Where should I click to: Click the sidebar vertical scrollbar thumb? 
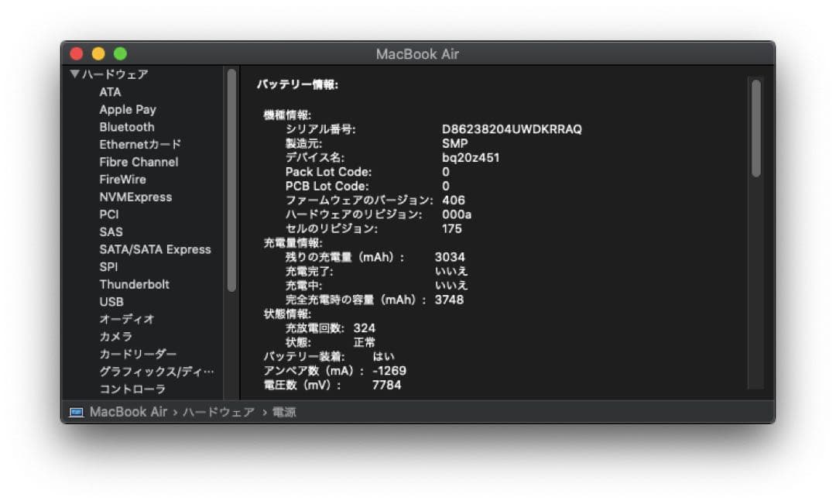click(x=231, y=180)
